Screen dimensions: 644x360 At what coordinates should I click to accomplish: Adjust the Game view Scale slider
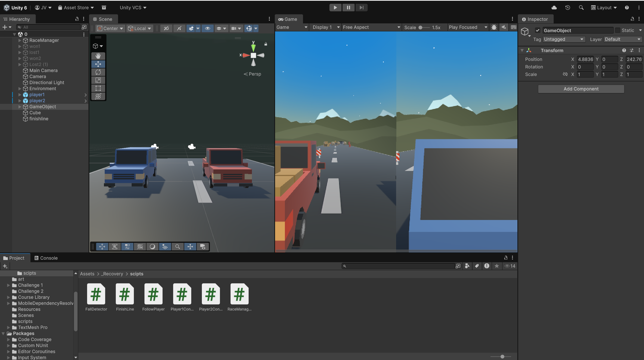[x=421, y=27]
